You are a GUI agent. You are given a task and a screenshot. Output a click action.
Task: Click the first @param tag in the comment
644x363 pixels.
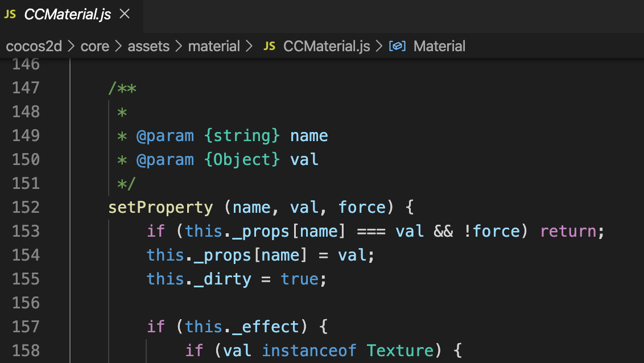165,135
